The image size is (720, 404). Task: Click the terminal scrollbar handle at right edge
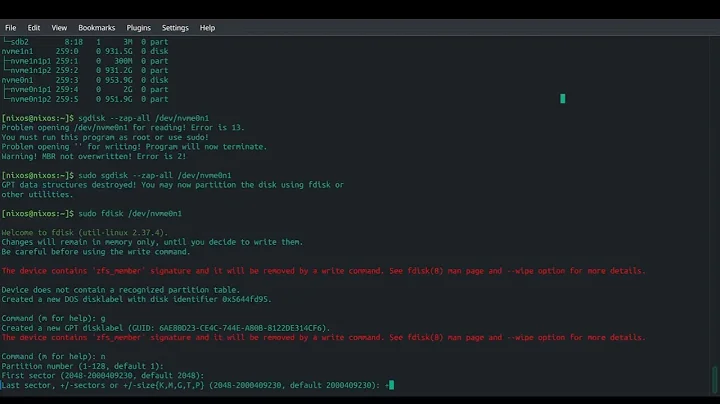tap(714, 379)
